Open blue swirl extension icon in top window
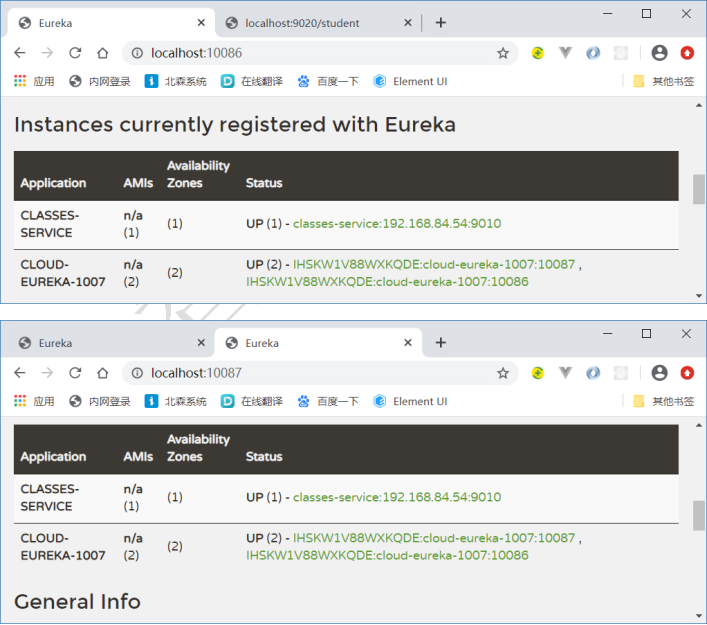Image resolution: width=707 pixels, height=625 pixels. click(x=593, y=53)
